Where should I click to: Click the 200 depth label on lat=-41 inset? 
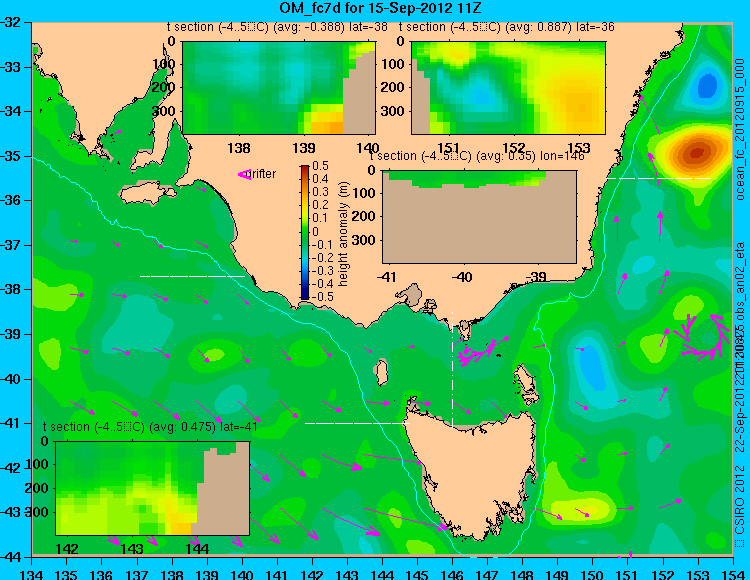pos(38,488)
